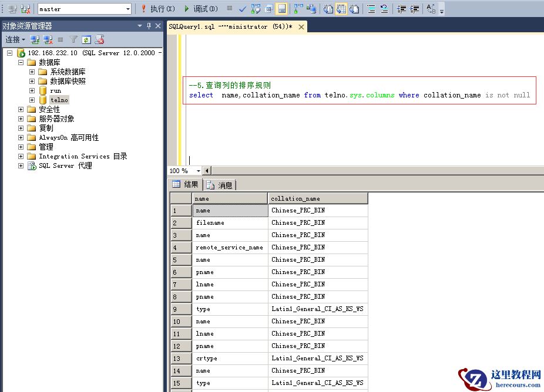
Task: Close the SQLQuery1.sql tab
Action: click(x=301, y=27)
